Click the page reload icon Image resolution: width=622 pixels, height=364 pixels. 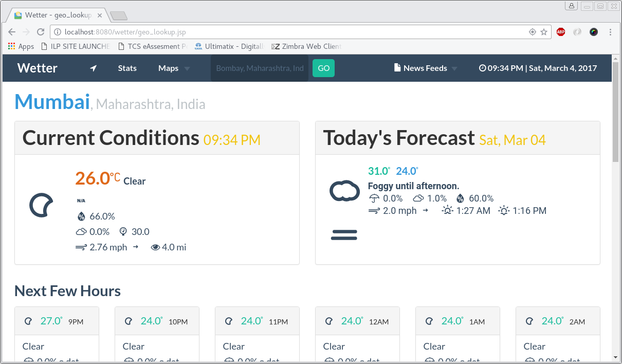click(41, 32)
